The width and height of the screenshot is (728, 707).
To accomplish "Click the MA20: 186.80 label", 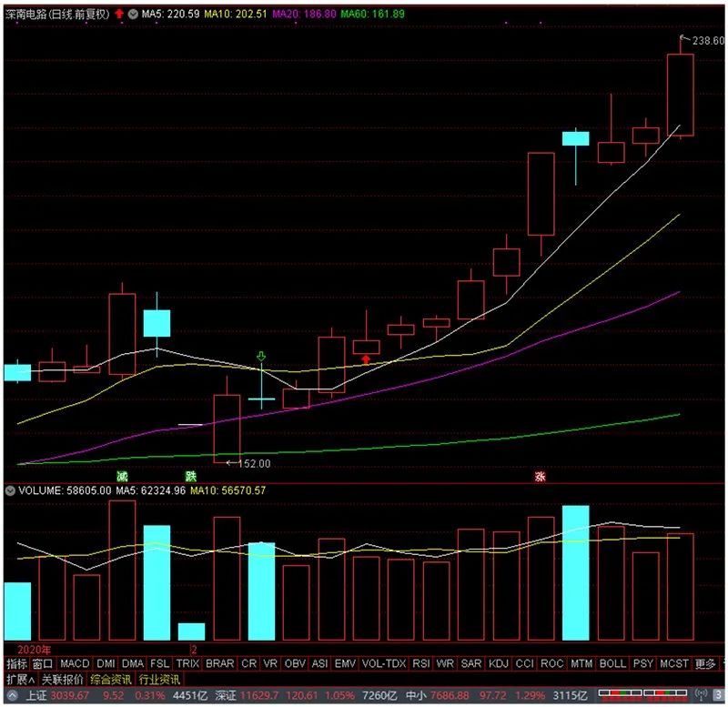I will click(304, 14).
